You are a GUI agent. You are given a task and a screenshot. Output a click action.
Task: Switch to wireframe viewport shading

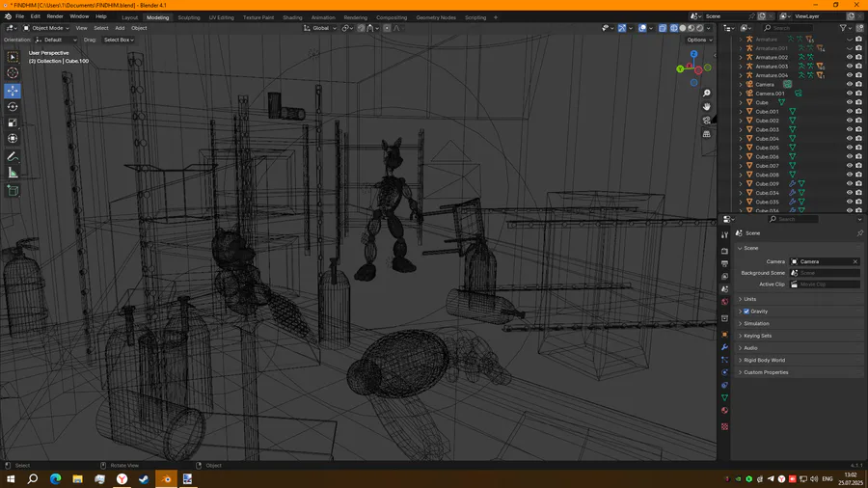[674, 28]
